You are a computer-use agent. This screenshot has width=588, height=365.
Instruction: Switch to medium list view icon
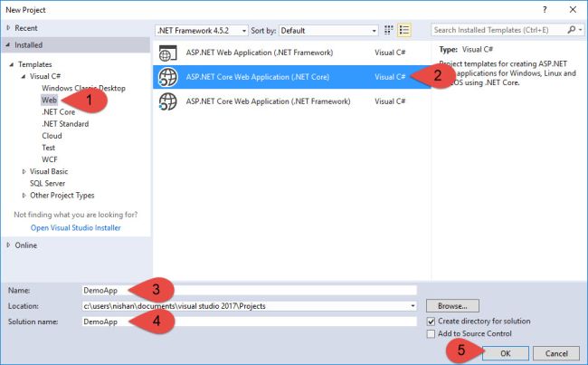pos(404,30)
